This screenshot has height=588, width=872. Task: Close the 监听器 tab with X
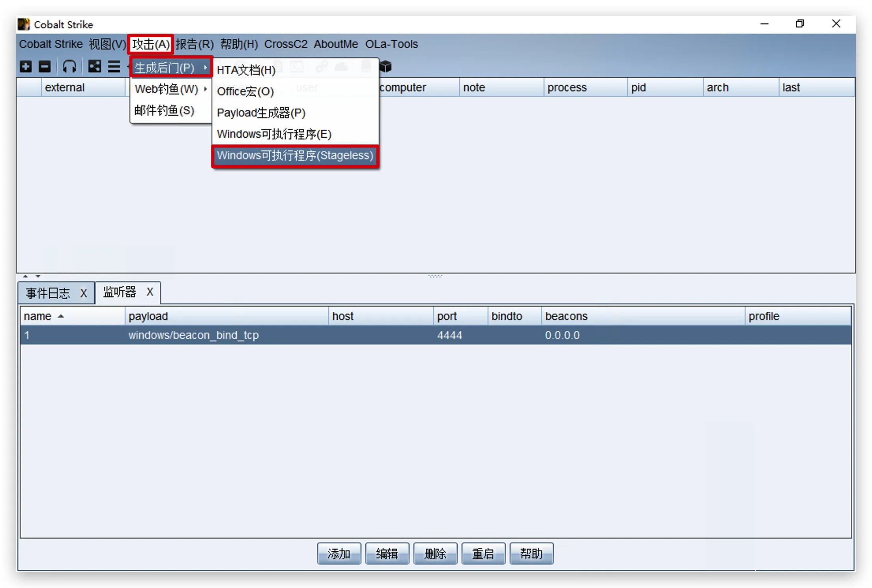tap(150, 292)
